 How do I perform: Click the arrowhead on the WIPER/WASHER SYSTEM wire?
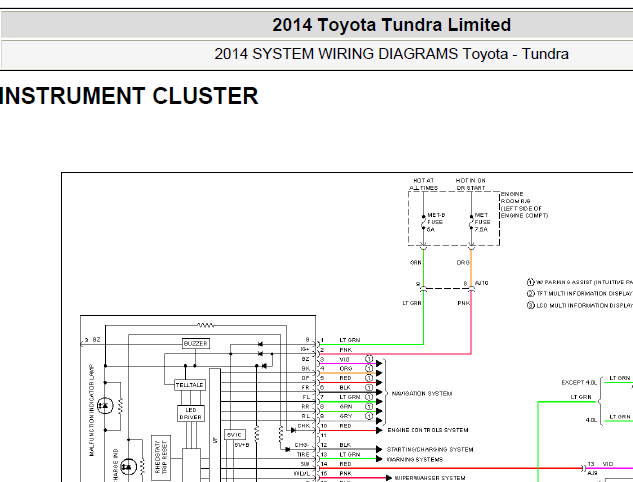pos(389,478)
